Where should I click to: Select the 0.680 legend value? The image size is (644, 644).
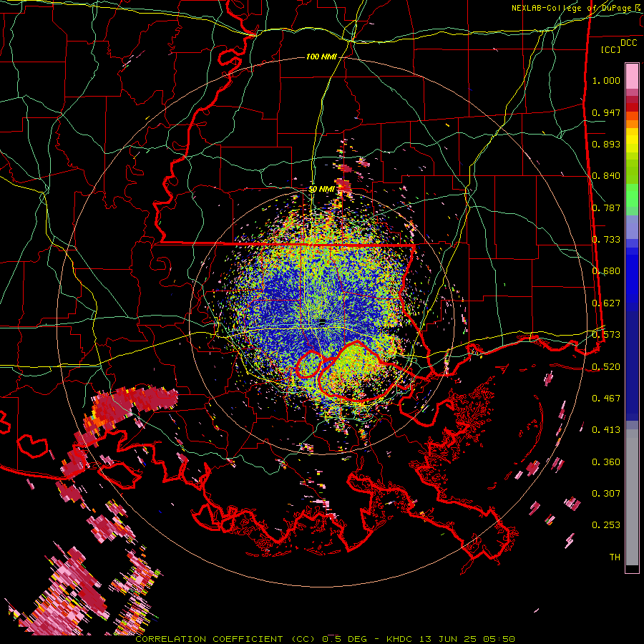coord(606,271)
